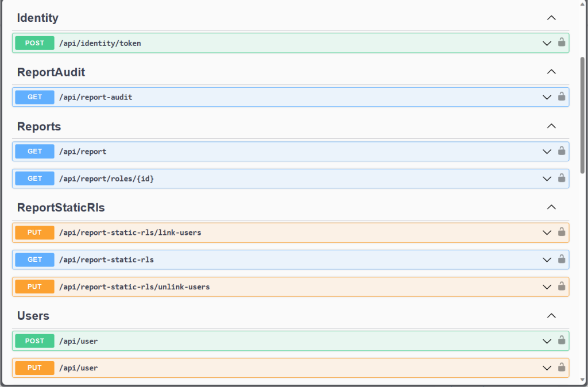Collapse the Reports section
Screen dimensions: 588x387
point(551,126)
